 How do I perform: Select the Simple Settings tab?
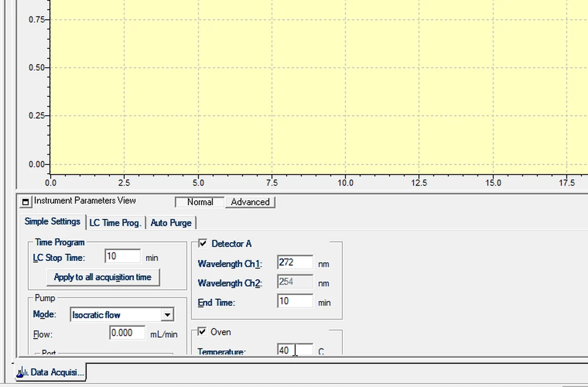click(x=53, y=222)
